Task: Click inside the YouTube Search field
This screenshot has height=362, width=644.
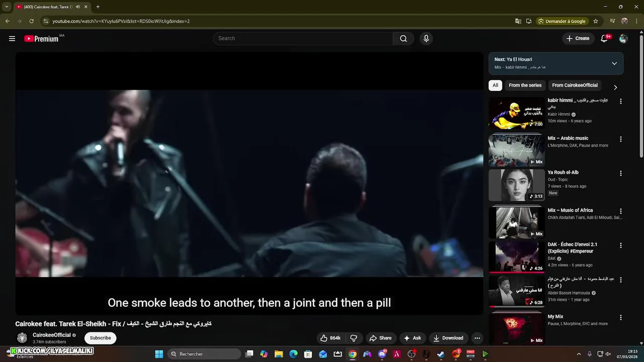Action: (x=303, y=39)
